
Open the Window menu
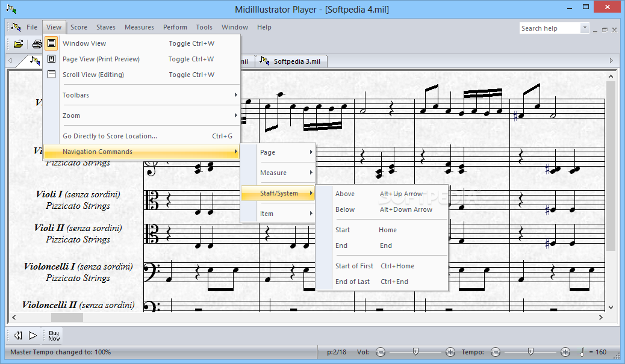click(x=235, y=27)
